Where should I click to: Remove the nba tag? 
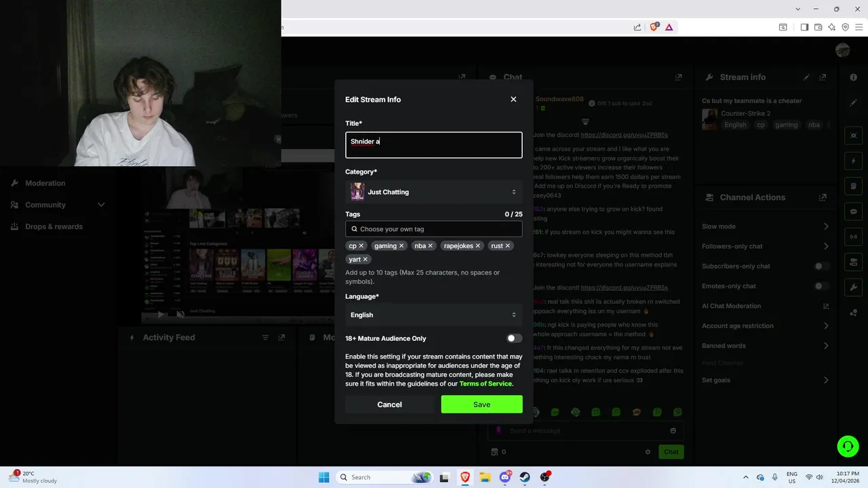[x=431, y=246]
